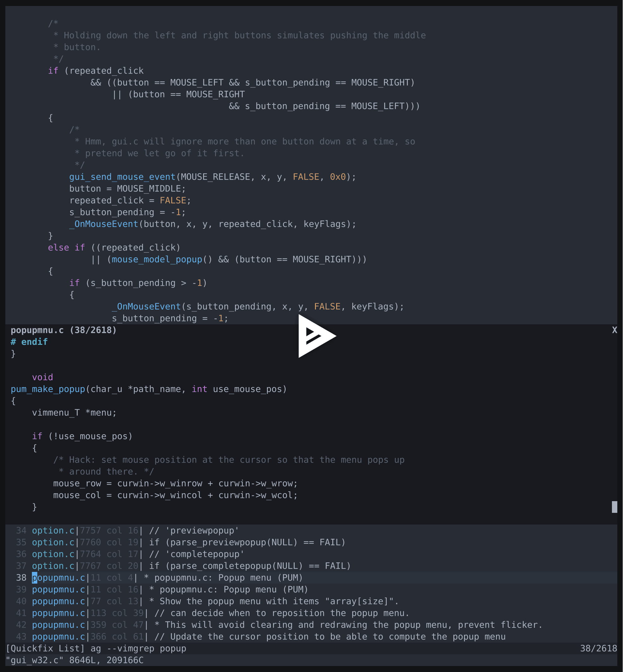Select quickfix entry 40 'Show the popup menu'
Screen dimensions: 623x672
tap(311, 601)
